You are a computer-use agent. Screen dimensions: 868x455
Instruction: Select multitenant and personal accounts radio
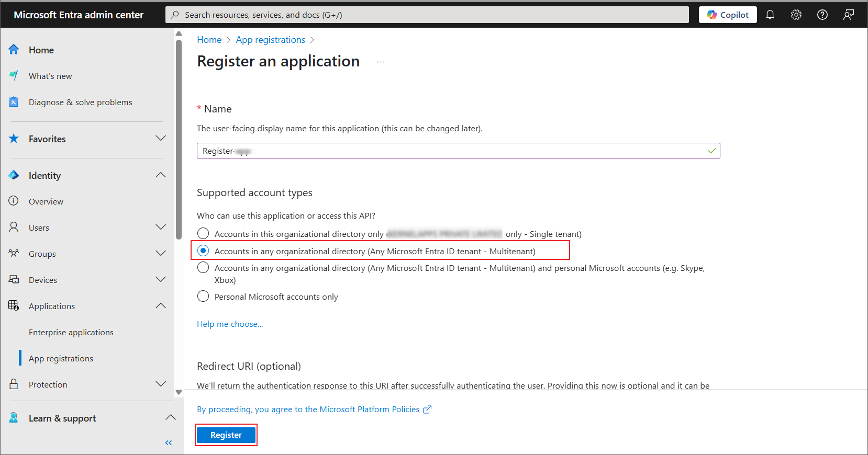[203, 268]
